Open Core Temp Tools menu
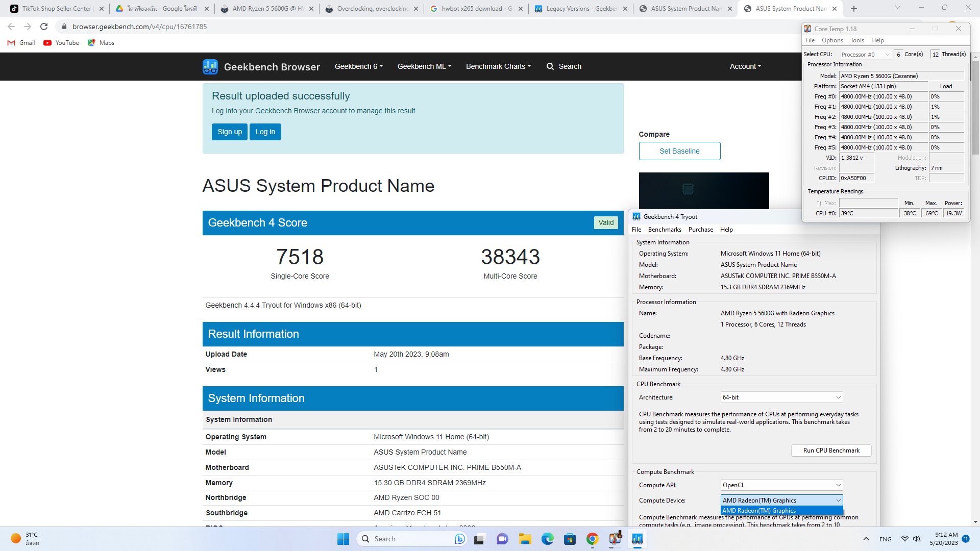 click(x=857, y=40)
